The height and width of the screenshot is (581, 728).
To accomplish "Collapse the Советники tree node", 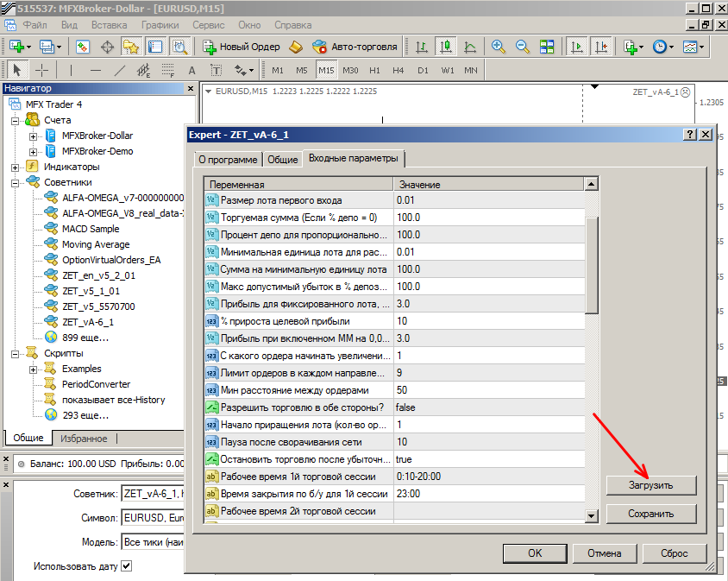I will 16,183.
